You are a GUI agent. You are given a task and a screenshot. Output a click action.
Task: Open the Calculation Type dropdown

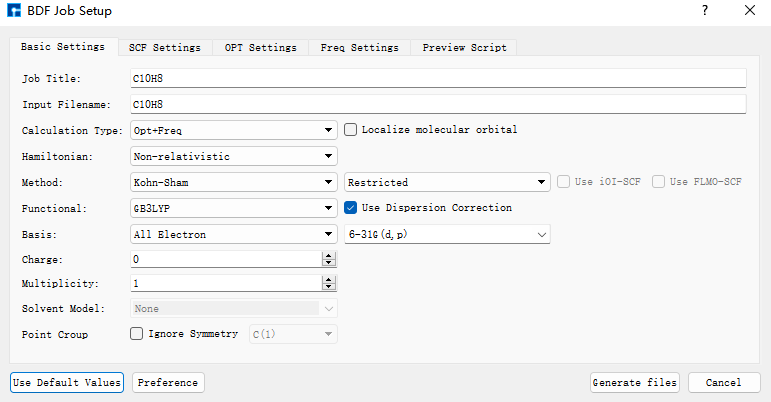click(x=234, y=130)
